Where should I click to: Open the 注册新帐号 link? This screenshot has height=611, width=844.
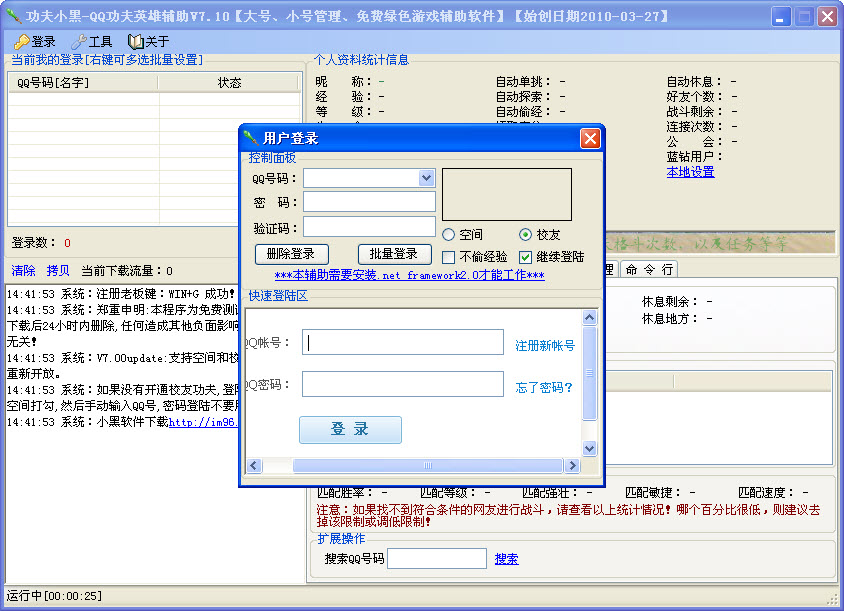(545, 346)
